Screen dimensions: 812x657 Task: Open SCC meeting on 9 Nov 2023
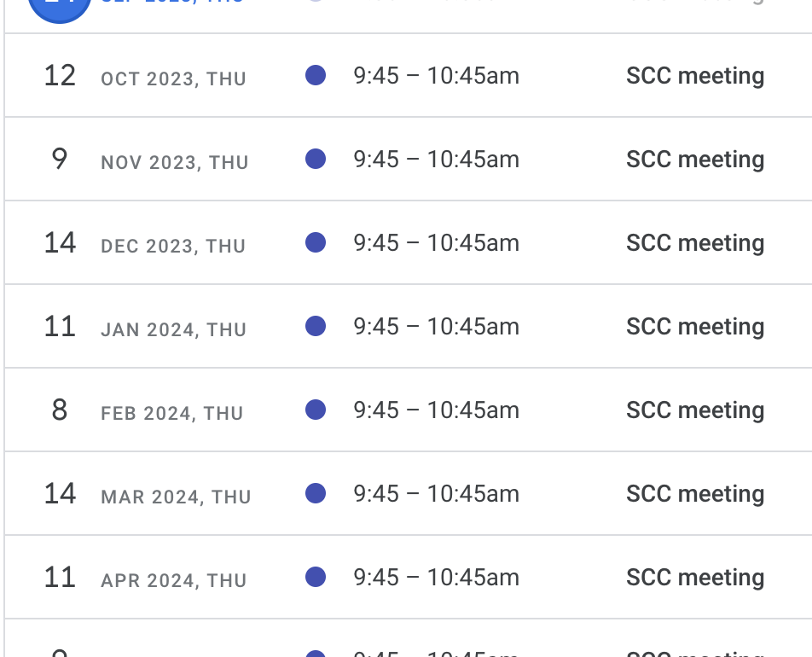point(695,159)
